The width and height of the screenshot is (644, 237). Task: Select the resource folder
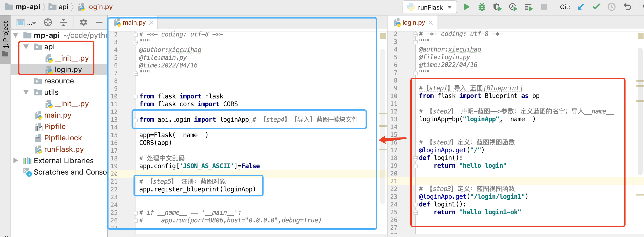(x=54, y=81)
